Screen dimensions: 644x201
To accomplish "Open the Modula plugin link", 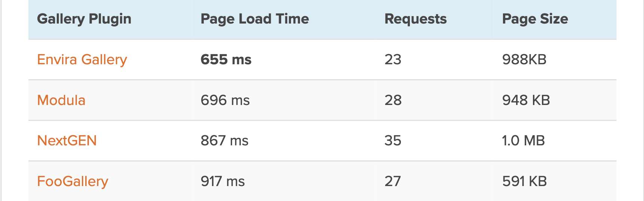I will tap(61, 100).
